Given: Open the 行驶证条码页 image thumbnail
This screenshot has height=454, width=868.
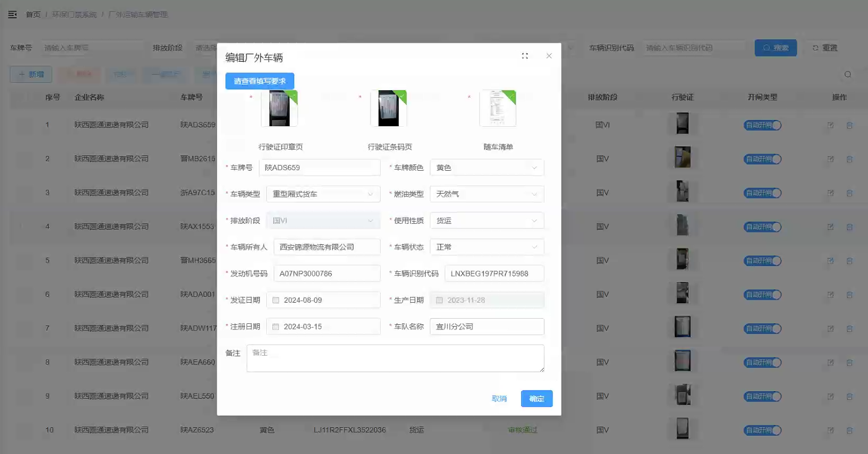Looking at the screenshot, I should click(x=389, y=109).
